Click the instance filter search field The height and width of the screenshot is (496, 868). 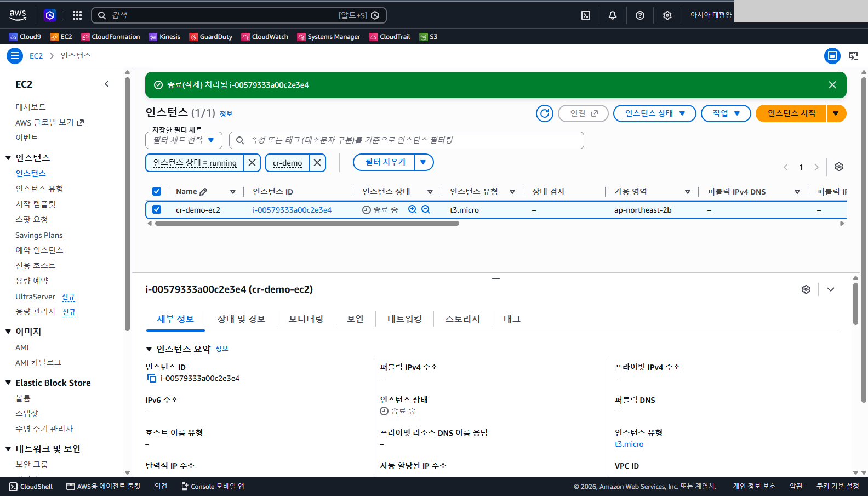tap(407, 140)
